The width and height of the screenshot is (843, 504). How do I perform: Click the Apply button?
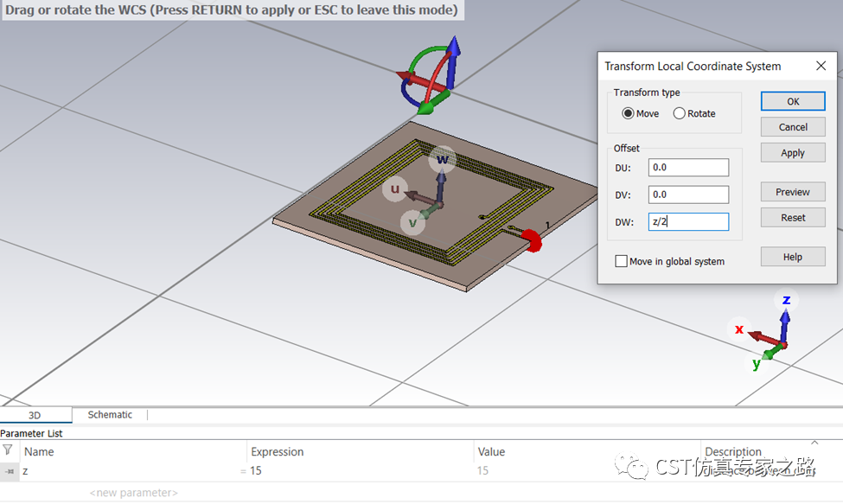click(x=793, y=153)
